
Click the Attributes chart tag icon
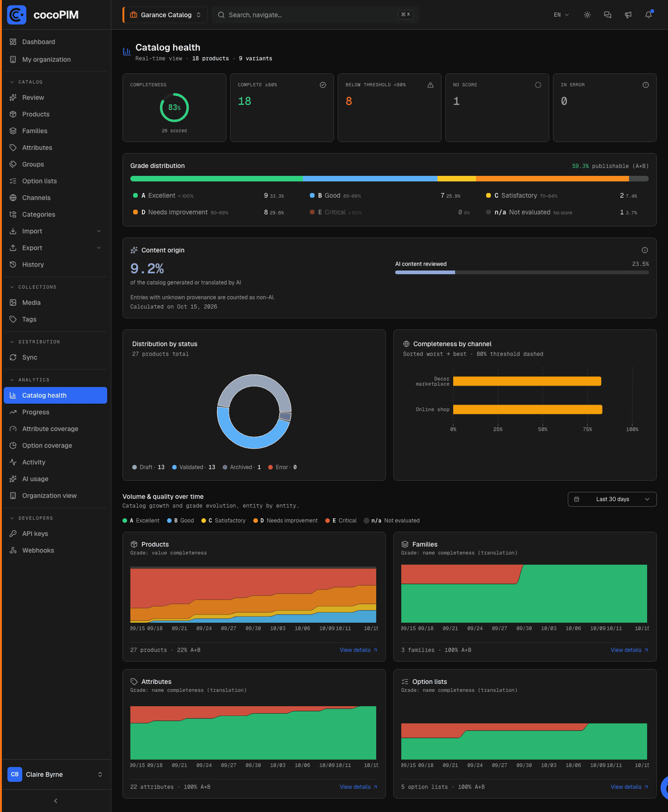point(134,682)
